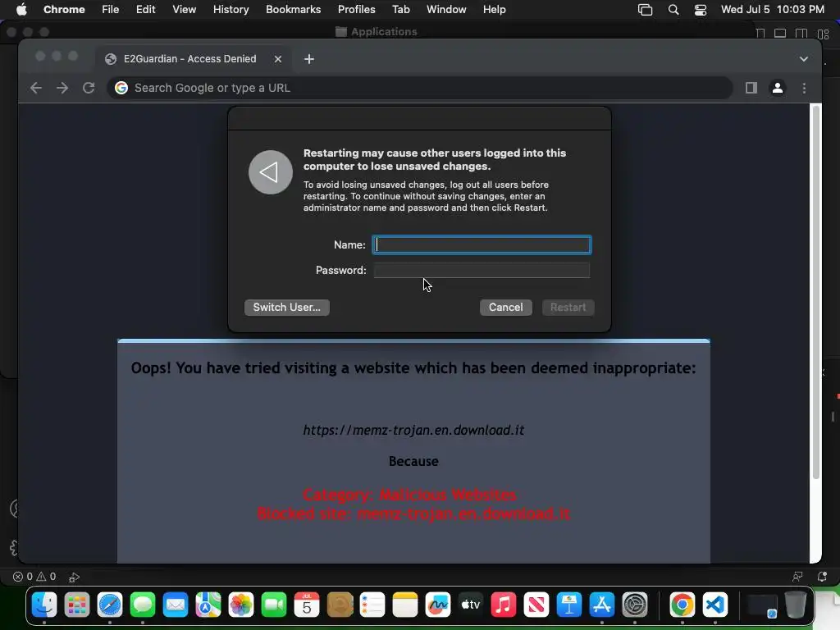Click the page's vertical scrollbar
Screen dimensions: 840x630
coord(816,292)
